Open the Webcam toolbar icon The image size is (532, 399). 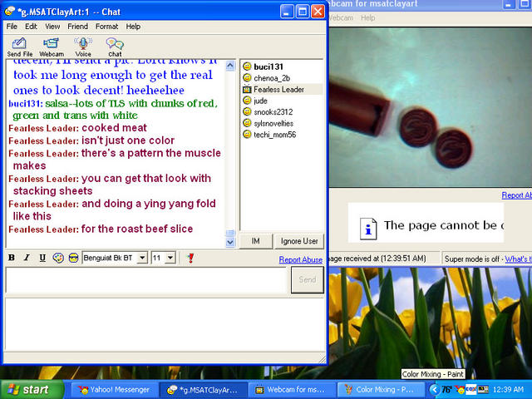coord(52,47)
